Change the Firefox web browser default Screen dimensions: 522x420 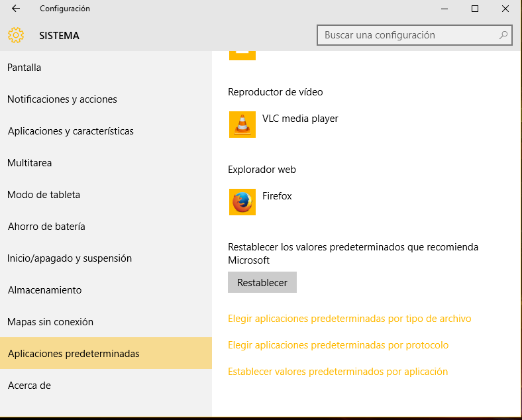(260, 202)
